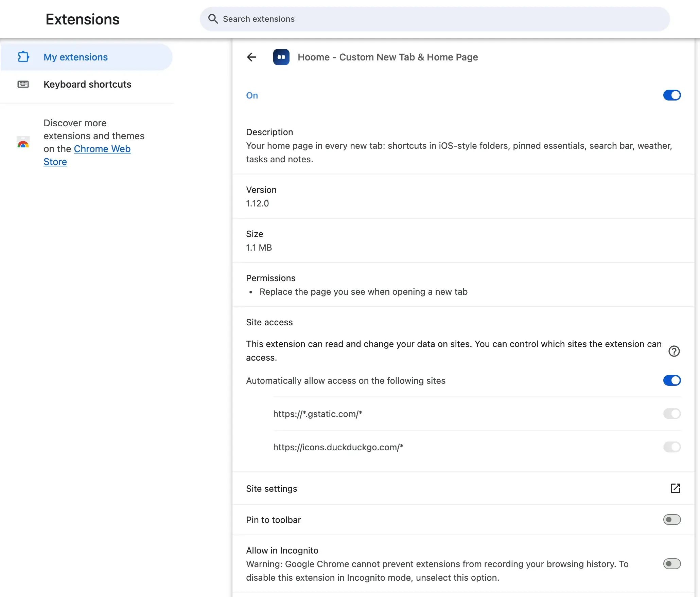The height and width of the screenshot is (597, 700).
Task: Click the Extensions page title
Action: [x=83, y=19]
